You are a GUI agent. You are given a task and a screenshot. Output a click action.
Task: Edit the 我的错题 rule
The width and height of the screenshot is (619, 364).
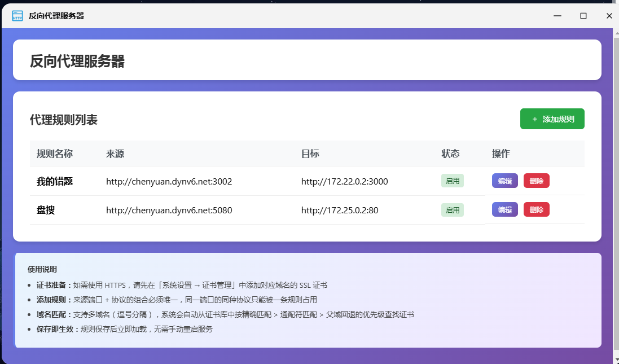point(504,181)
